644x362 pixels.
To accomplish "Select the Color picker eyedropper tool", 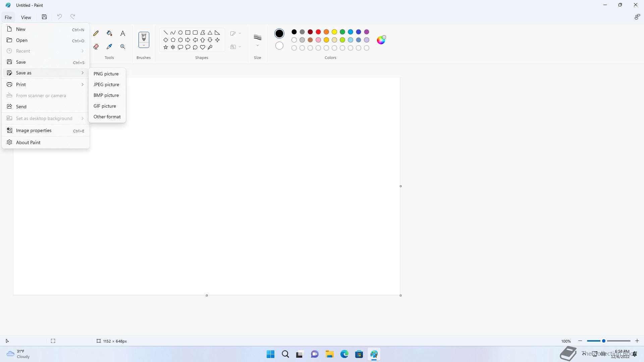I will (109, 47).
